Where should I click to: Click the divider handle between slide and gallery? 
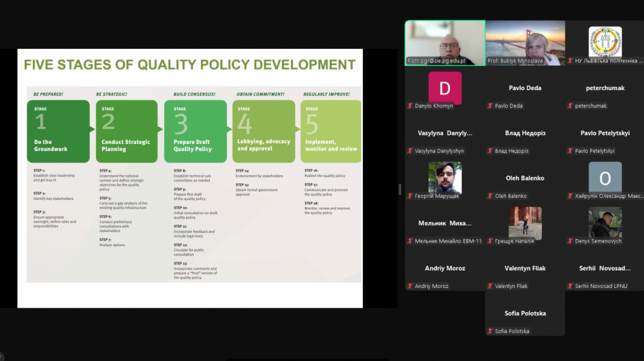pos(399,189)
